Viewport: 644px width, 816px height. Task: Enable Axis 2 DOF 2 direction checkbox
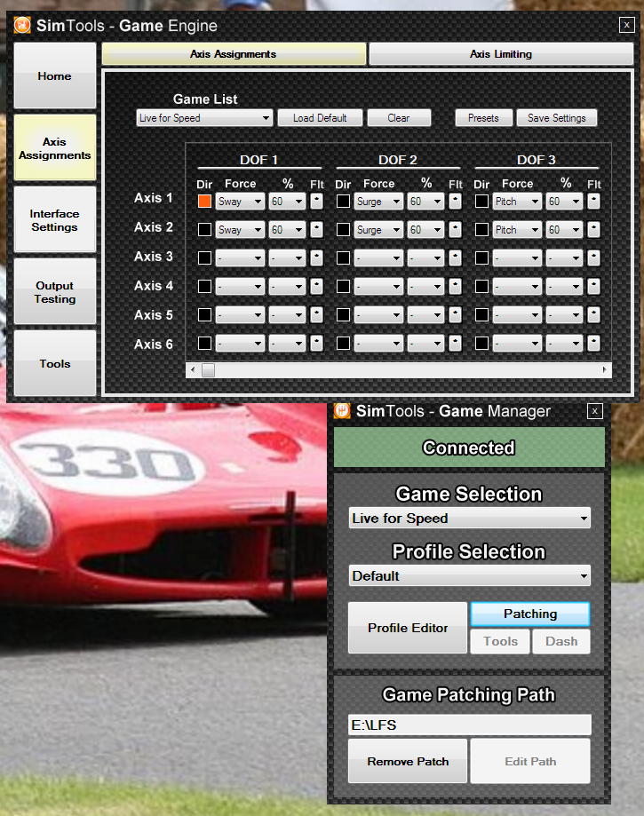click(x=343, y=230)
